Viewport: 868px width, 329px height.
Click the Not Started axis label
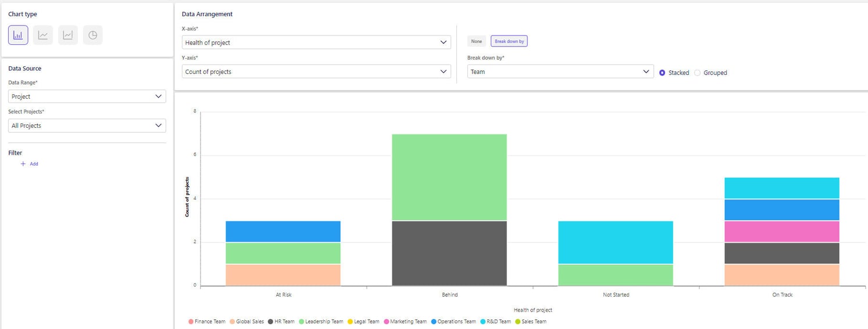click(x=616, y=295)
